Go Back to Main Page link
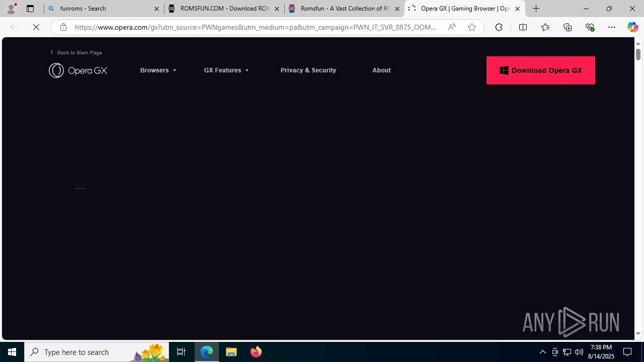This screenshot has height=362, width=644. (x=76, y=52)
